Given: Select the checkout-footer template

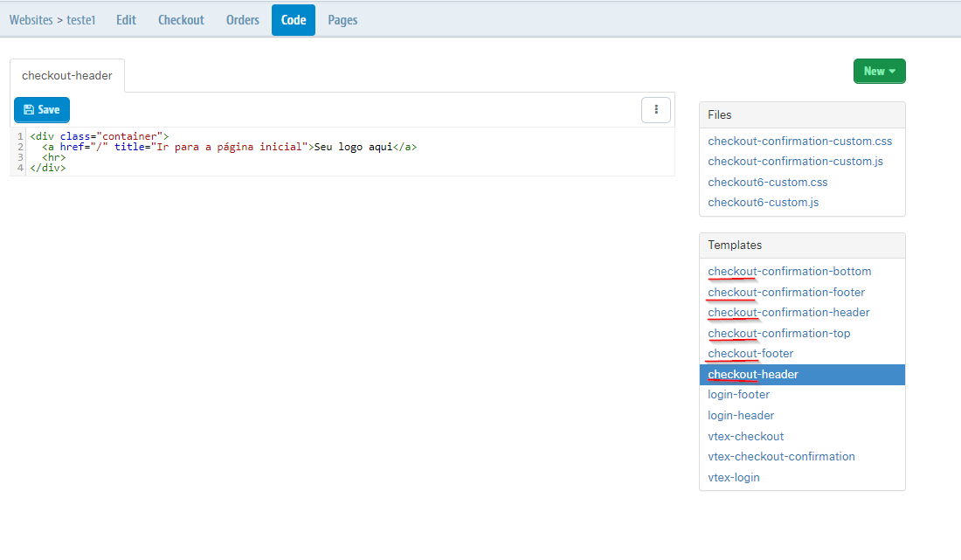Looking at the screenshot, I should tap(750, 354).
